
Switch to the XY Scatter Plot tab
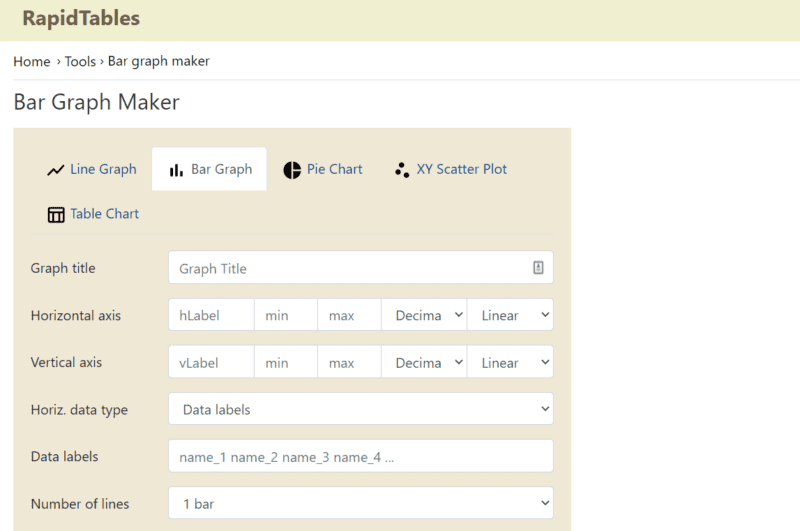coord(461,169)
